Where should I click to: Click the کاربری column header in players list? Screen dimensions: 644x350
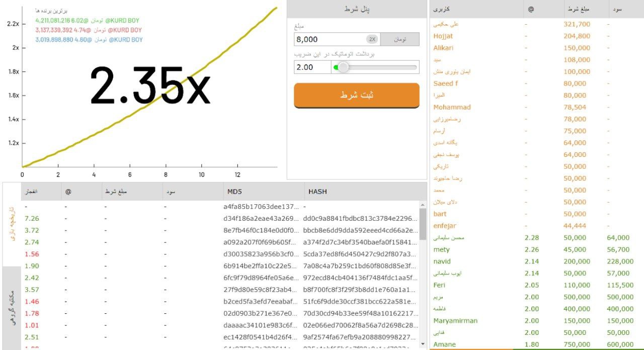pos(442,9)
